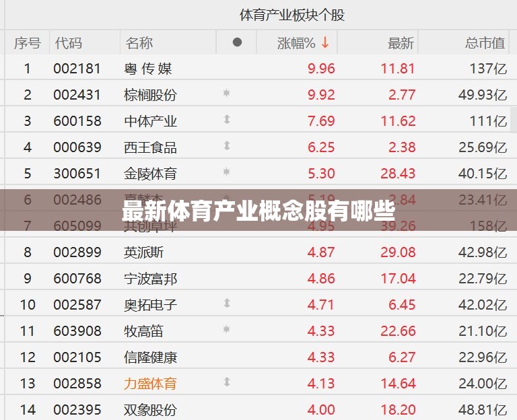Select stock name 信隆健康
The height and width of the screenshot is (420, 517).
(150, 357)
